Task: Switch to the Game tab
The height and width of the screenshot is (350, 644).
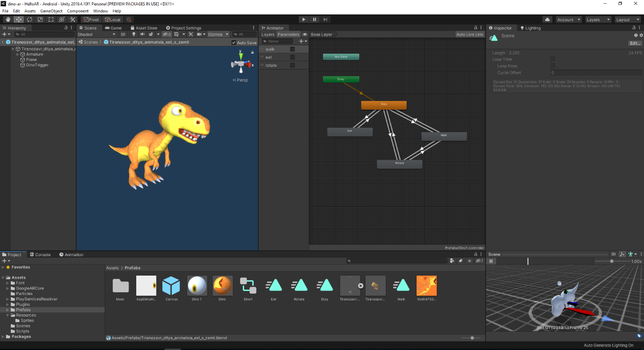Action: point(114,28)
